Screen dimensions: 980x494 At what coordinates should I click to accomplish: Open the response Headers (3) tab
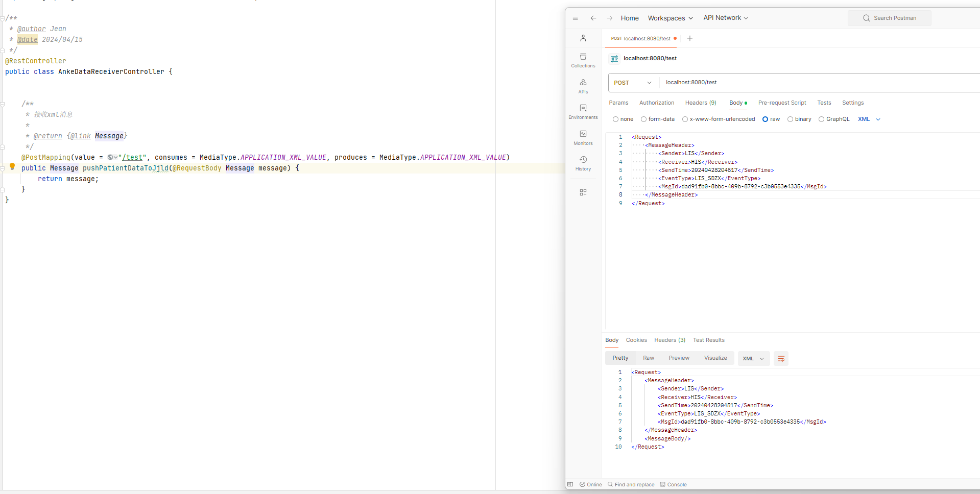pos(670,340)
